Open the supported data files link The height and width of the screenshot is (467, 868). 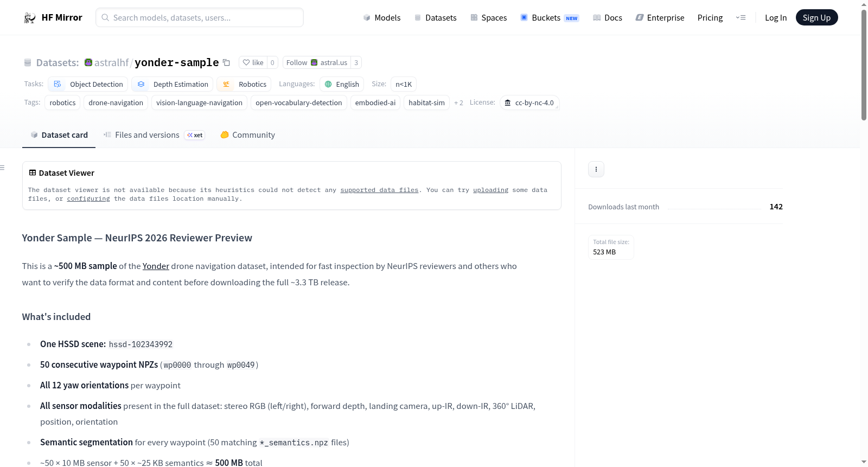pyautogui.click(x=379, y=190)
